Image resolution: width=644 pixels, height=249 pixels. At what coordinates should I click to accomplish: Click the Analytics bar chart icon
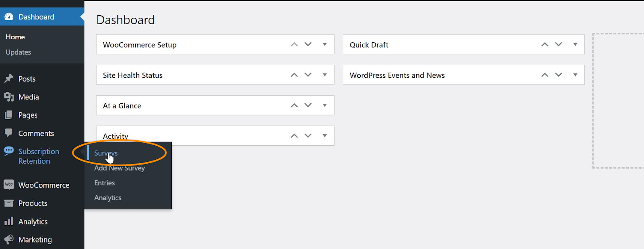9,221
